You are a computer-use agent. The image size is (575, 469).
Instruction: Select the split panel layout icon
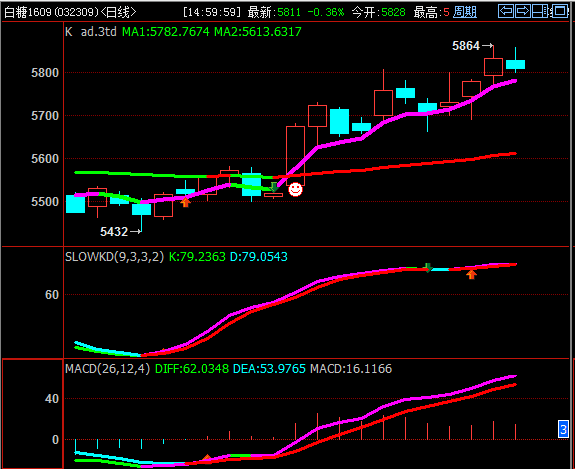pos(540,11)
